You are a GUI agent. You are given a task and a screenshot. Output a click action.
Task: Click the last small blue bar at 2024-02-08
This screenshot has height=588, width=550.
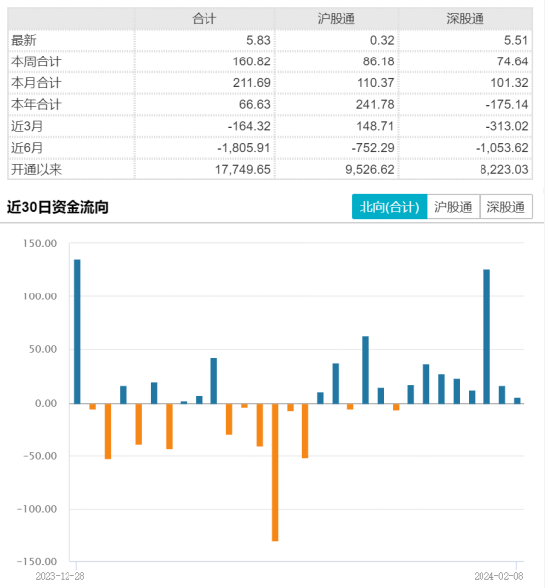[x=517, y=401]
